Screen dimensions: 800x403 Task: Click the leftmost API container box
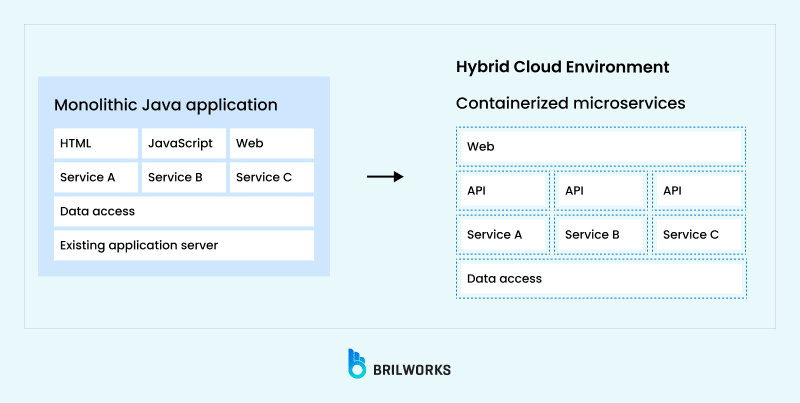pyautogui.click(x=503, y=190)
